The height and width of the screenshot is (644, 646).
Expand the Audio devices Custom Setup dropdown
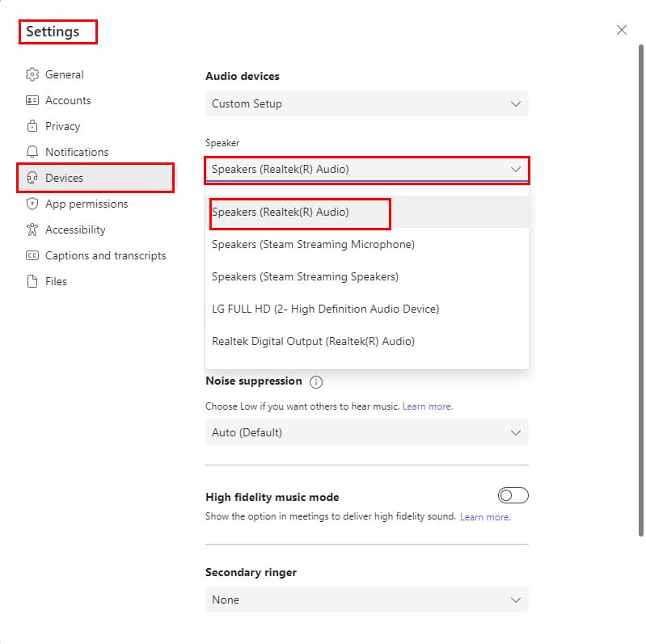366,103
